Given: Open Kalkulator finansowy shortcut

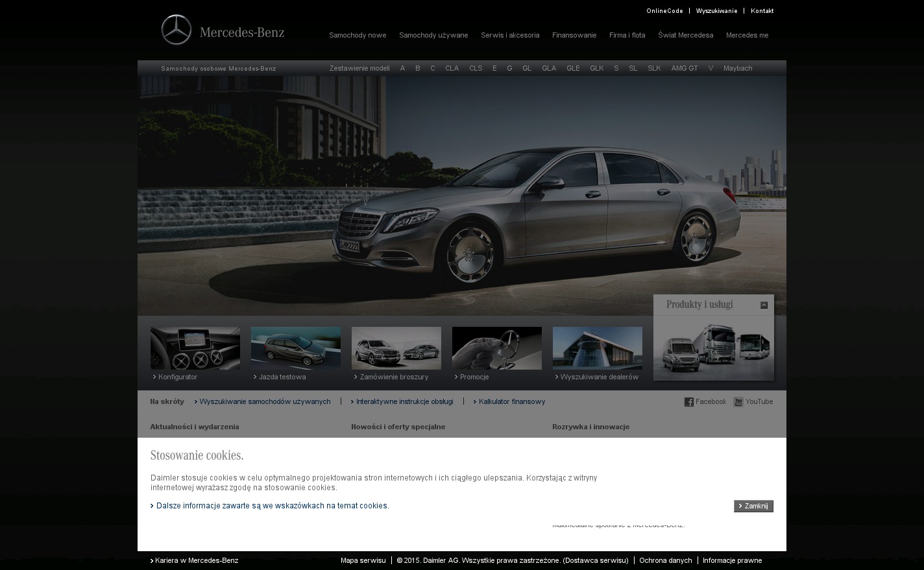Looking at the screenshot, I should click(512, 401).
